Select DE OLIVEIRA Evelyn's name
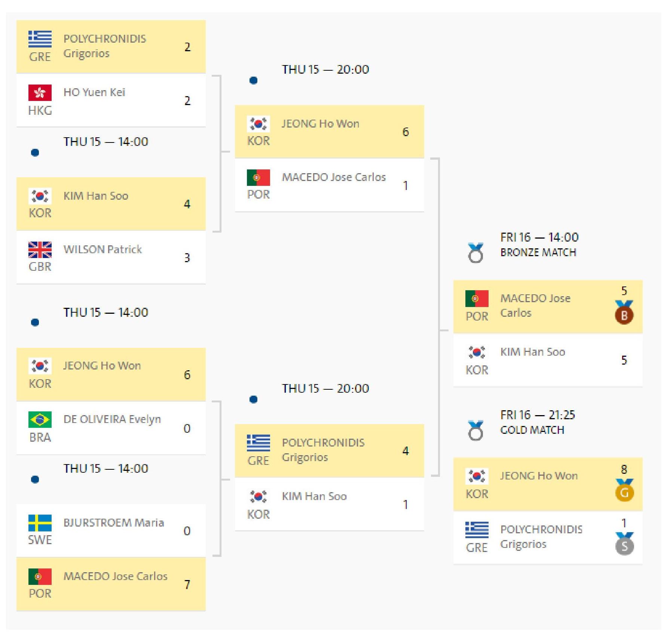Viewport: 670px width, 644px height. click(x=112, y=419)
